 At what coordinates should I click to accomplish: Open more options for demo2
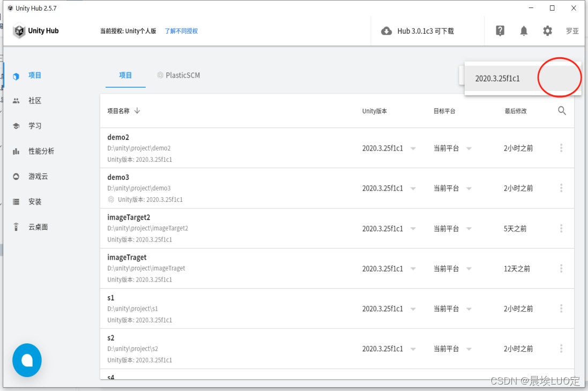561,148
